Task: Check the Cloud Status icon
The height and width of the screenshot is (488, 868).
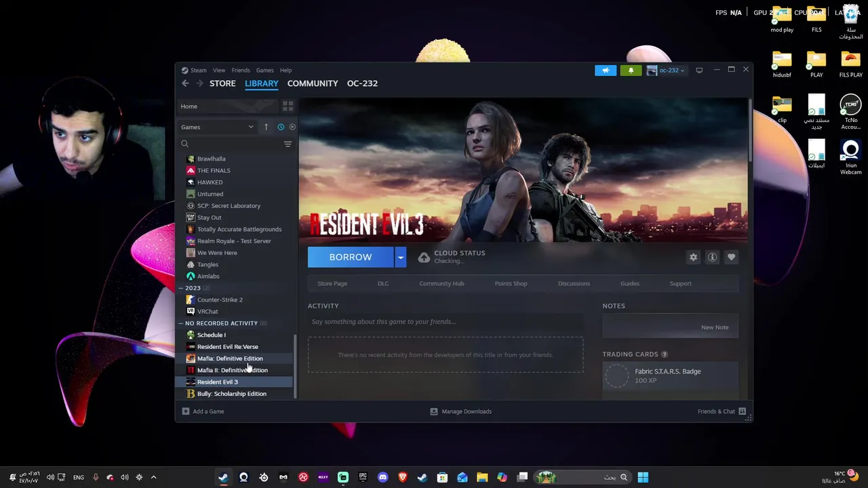Action: click(x=424, y=257)
